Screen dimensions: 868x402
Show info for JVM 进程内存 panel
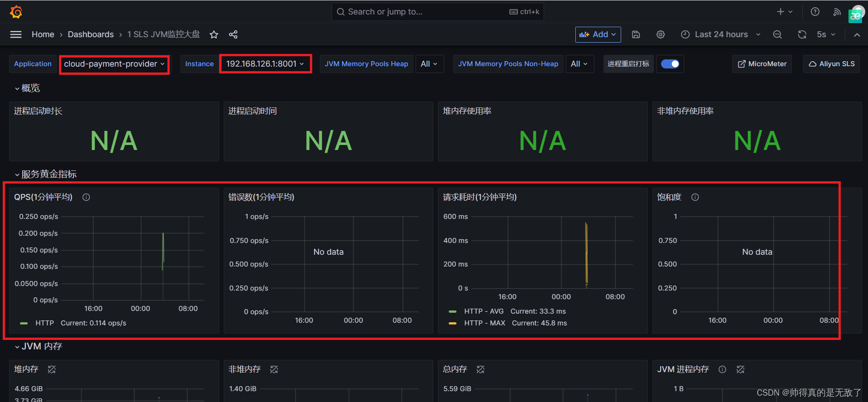point(722,369)
